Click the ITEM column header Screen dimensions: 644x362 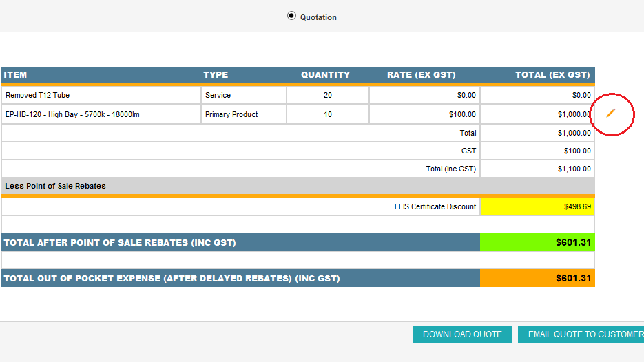pos(16,75)
